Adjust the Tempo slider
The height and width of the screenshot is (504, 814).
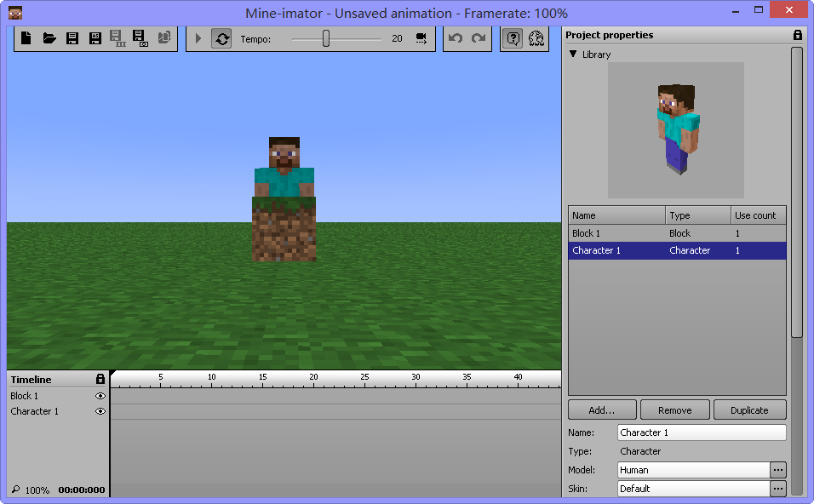[324, 38]
